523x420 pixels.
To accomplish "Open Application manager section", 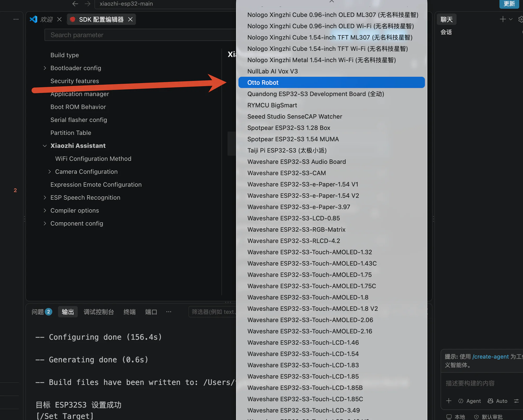I will (x=79, y=94).
